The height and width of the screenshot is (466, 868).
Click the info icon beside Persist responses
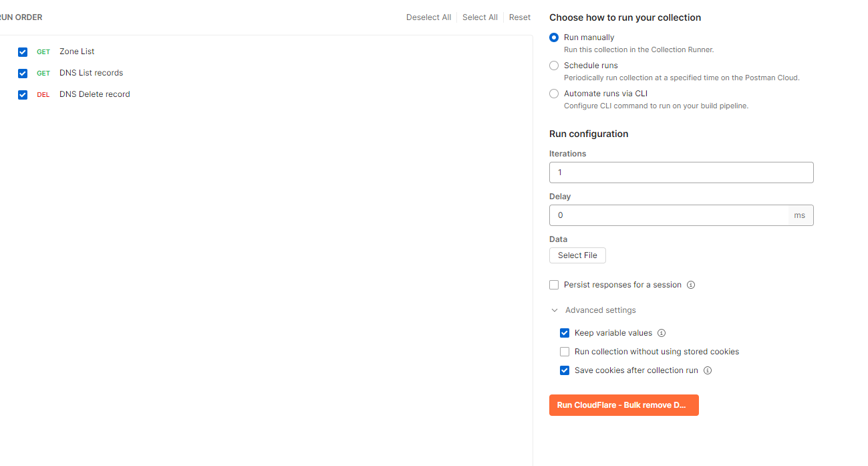point(691,284)
